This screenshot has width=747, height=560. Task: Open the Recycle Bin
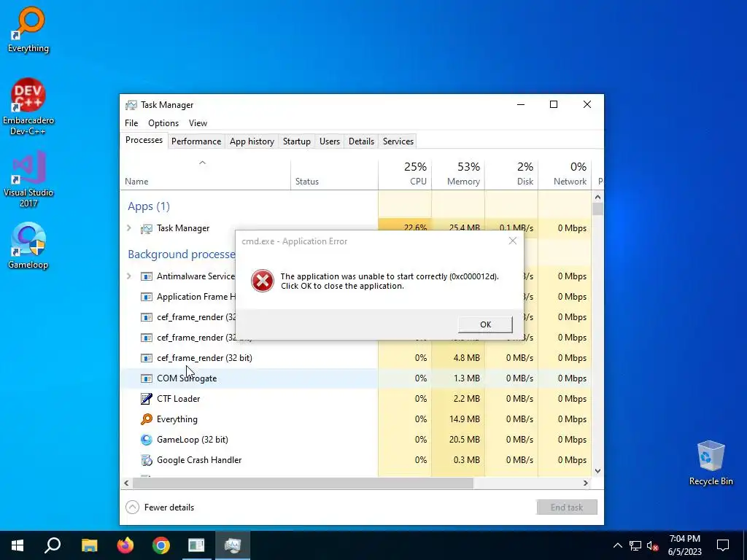(711, 463)
